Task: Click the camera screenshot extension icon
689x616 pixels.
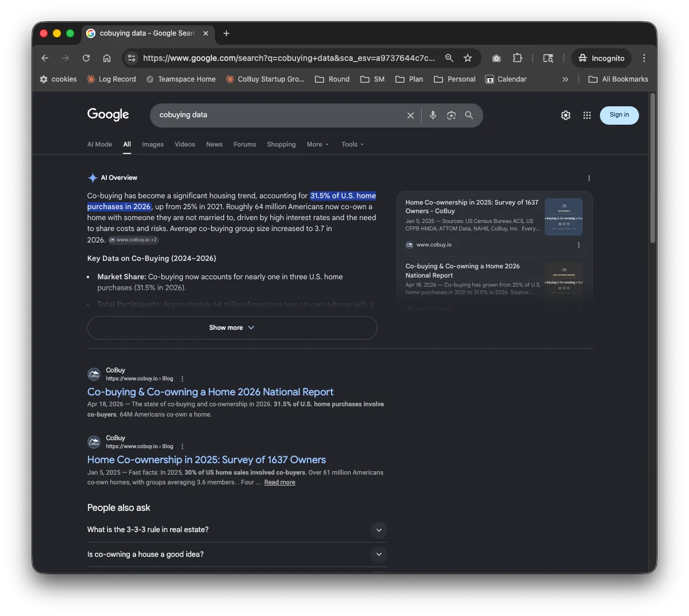Action: pos(496,58)
